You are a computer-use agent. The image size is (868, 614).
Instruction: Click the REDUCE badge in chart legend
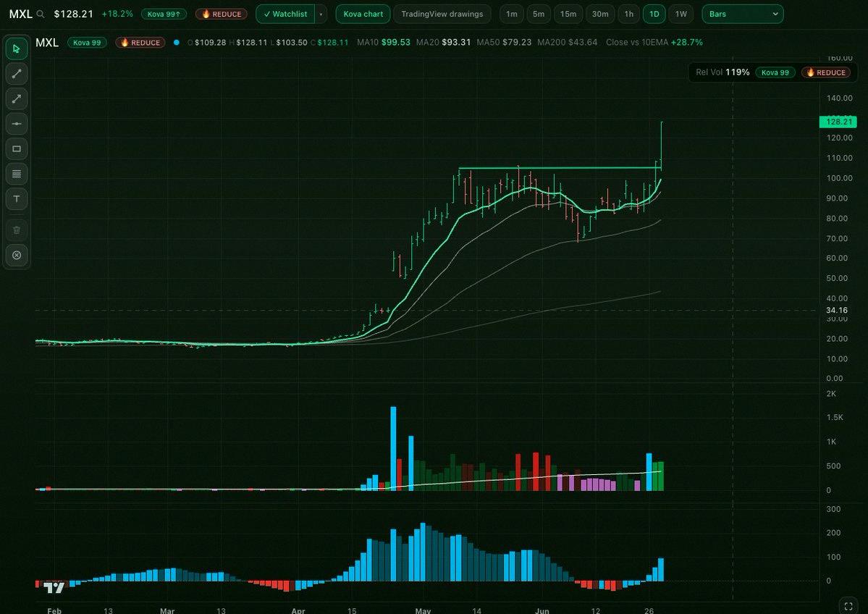[x=140, y=42]
